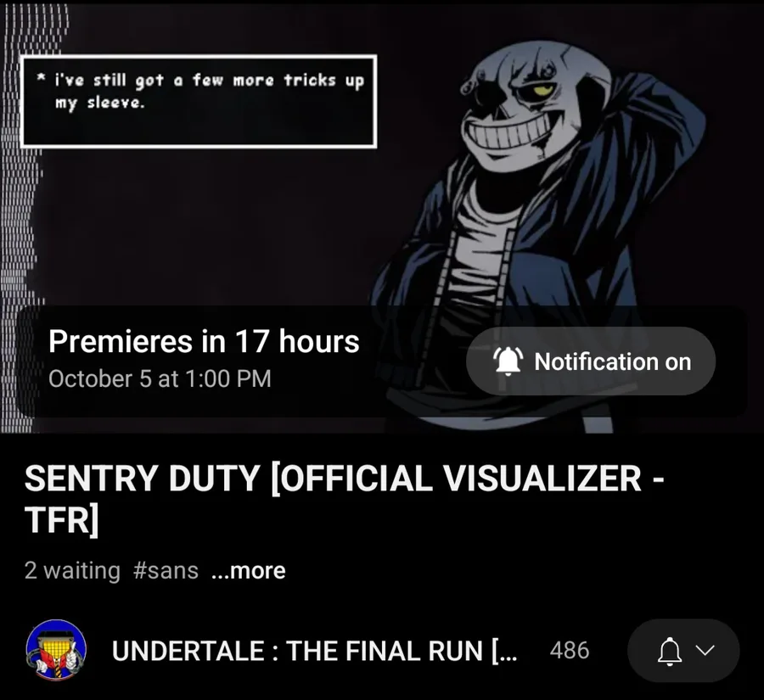This screenshot has width=764, height=700.
Task: Click the premiere info banner background
Action: pyautogui.click(x=382, y=361)
